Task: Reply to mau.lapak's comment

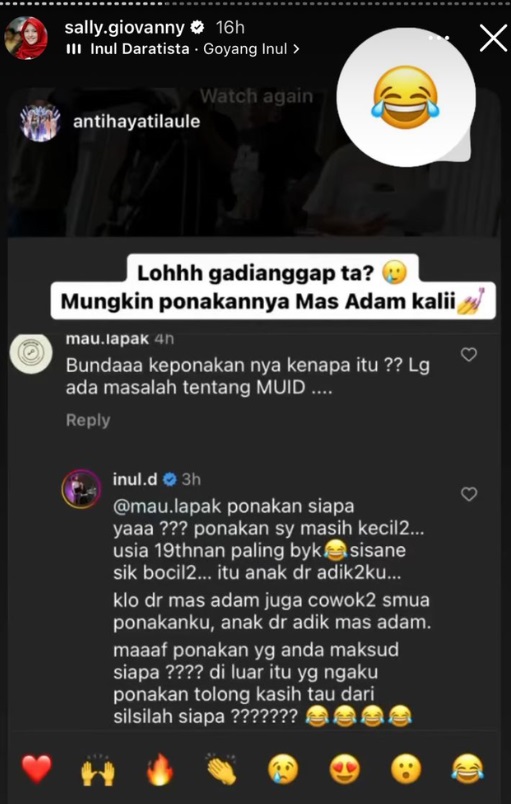Action: tap(88, 420)
